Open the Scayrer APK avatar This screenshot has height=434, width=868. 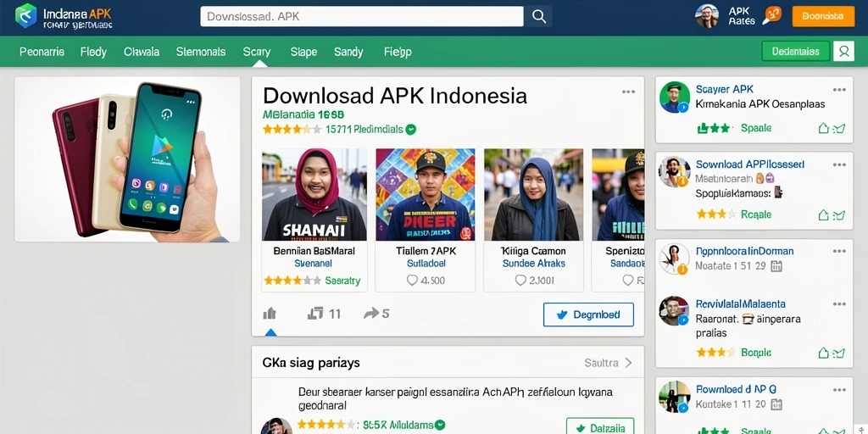[674, 97]
